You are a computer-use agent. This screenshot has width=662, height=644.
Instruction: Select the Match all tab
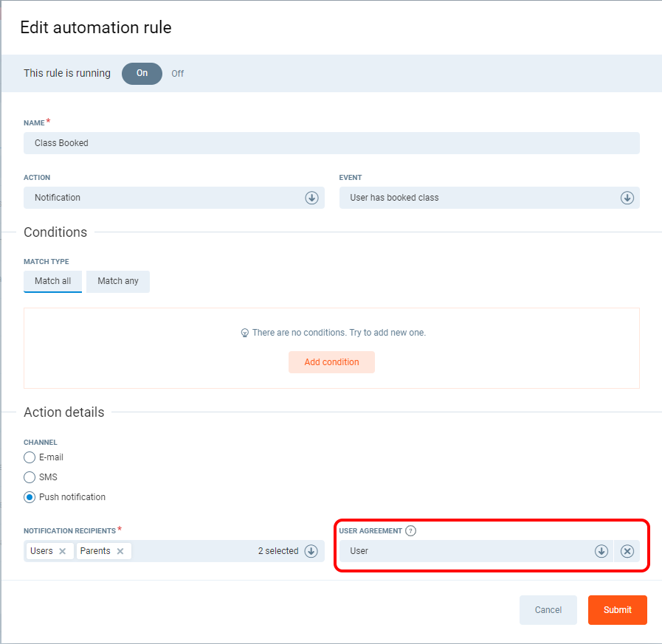coord(53,281)
